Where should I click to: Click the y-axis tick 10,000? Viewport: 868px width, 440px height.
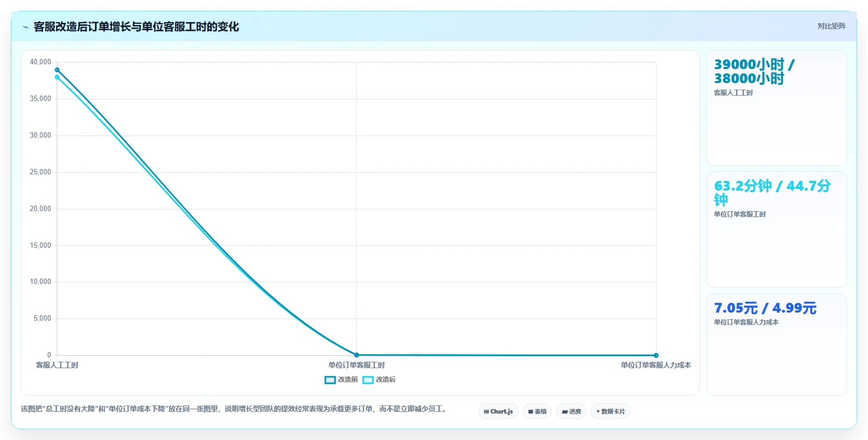coord(41,282)
